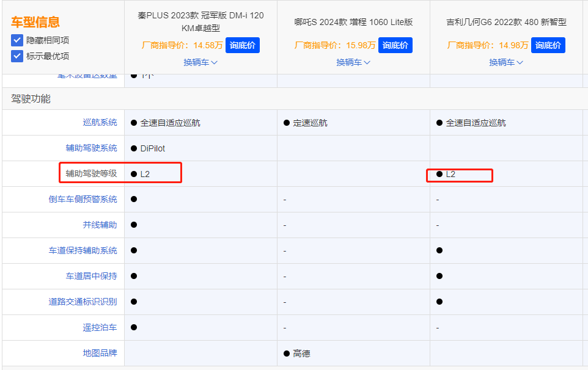Click 询底价 for 吉利几何G6 2022款
The width and height of the screenshot is (588, 370).
tap(548, 45)
